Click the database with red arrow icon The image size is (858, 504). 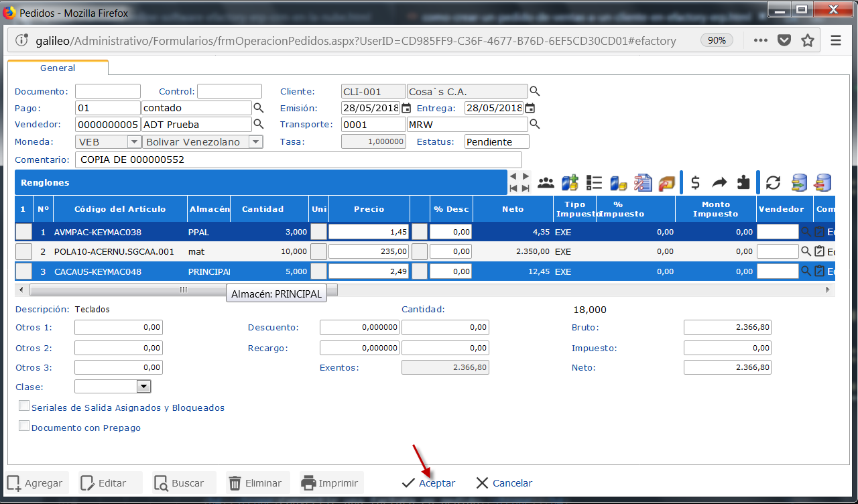click(x=822, y=182)
